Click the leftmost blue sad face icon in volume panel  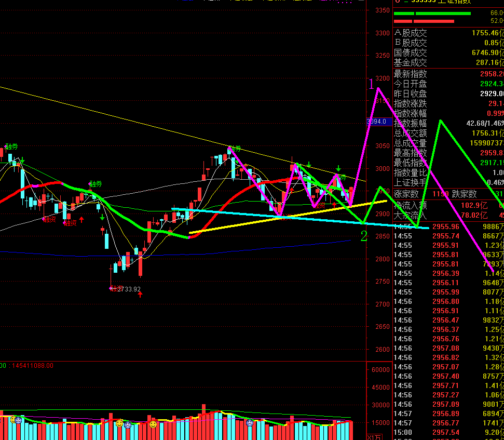(x=19, y=420)
